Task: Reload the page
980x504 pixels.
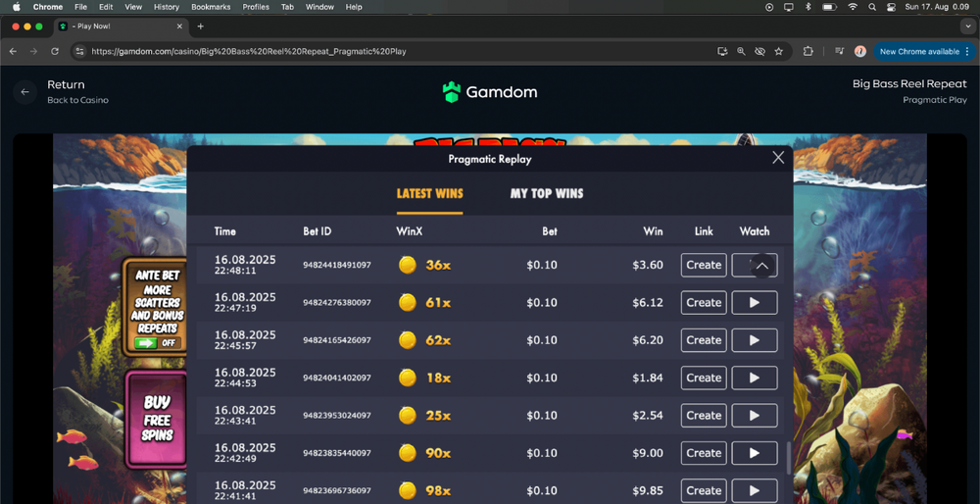Action: [x=54, y=51]
